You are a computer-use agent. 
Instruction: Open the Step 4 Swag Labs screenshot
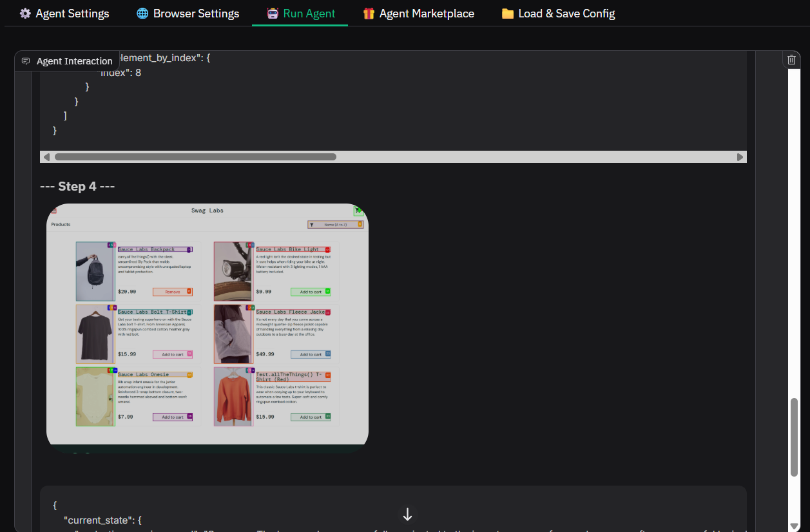(x=207, y=325)
